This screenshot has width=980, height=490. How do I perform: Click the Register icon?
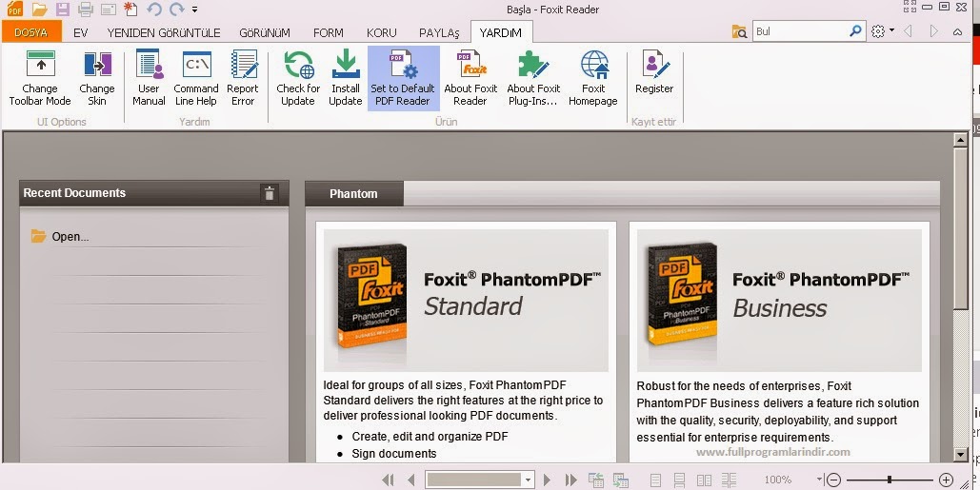click(x=654, y=64)
